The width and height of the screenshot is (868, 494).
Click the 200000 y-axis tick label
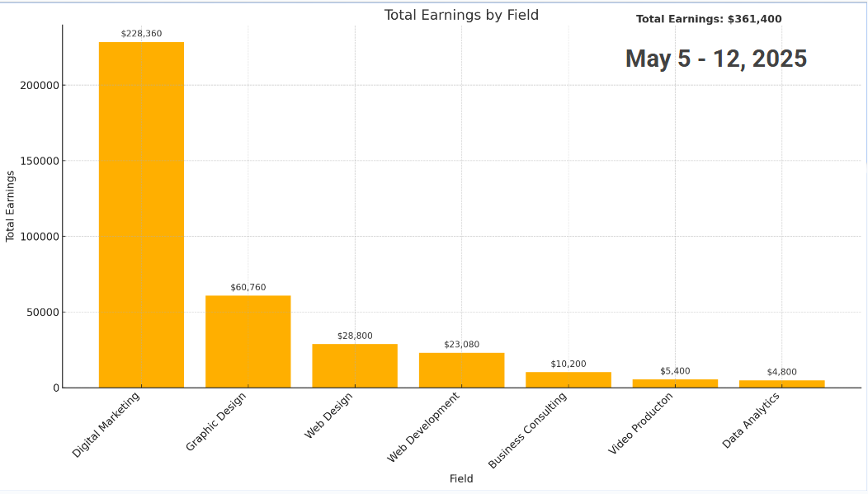tap(40, 86)
